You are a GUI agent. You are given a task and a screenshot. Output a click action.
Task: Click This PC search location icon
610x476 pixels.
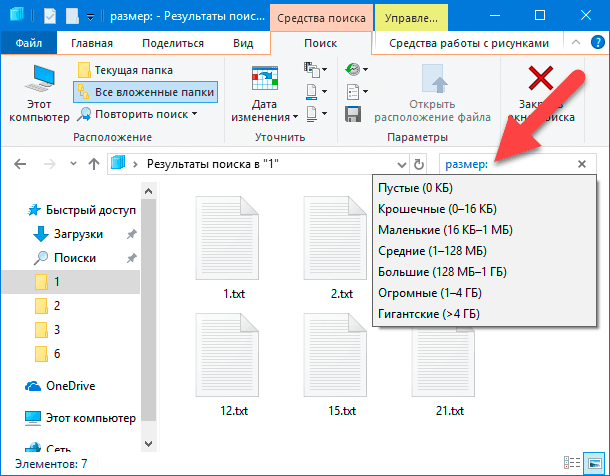pyautogui.click(x=39, y=93)
